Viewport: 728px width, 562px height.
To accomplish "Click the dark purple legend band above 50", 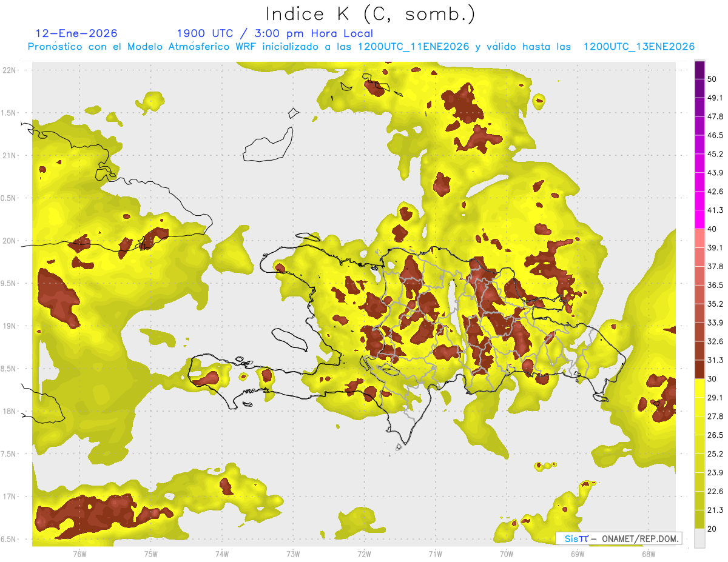I will [699, 70].
